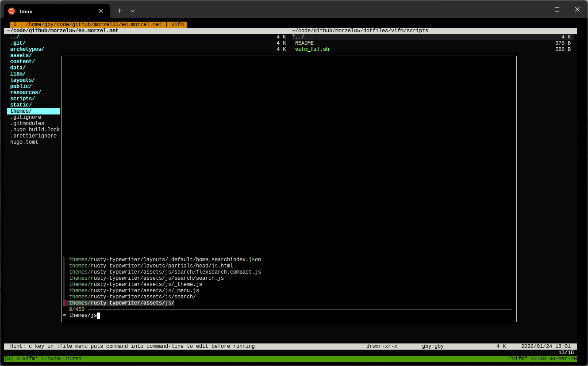Minimize the terminal window

coord(537,9)
